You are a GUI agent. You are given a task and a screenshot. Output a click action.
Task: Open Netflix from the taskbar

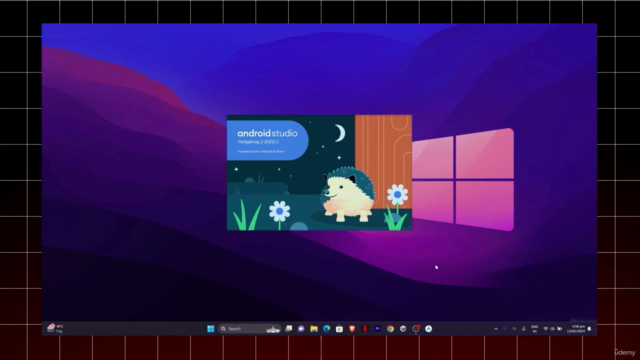(x=364, y=329)
